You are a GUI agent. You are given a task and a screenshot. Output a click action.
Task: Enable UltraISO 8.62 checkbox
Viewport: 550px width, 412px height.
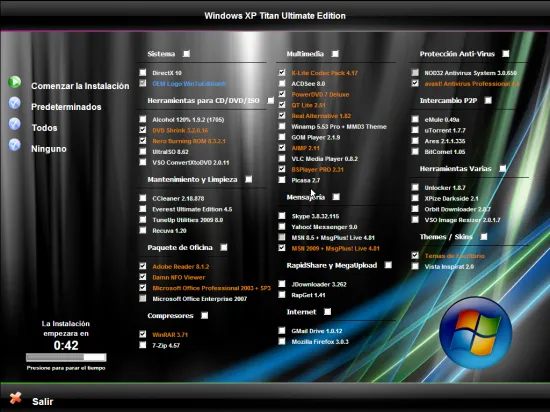coord(143,151)
